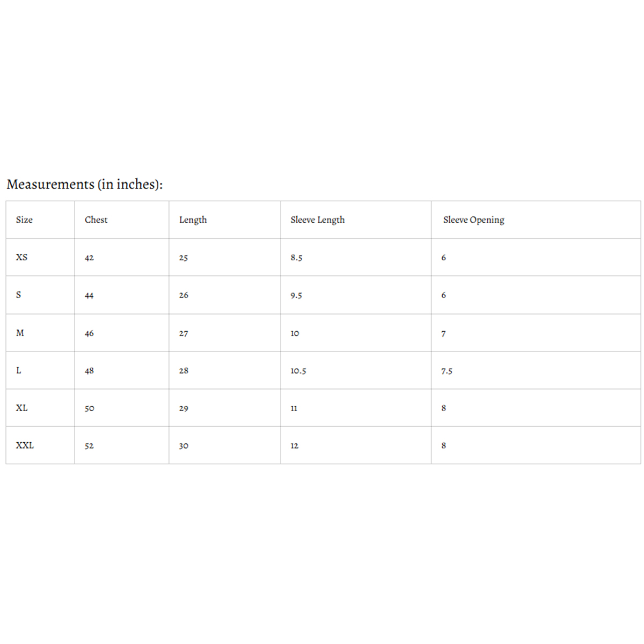The height and width of the screenshot is (644, 644).
Task: Click the L size row label
Action: pos(19,370)
